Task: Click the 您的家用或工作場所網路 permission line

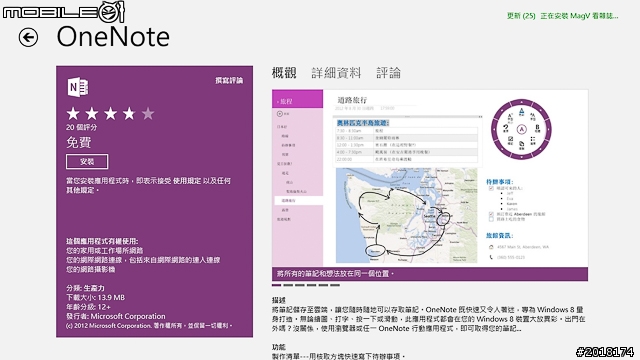Action: [104, 251]
